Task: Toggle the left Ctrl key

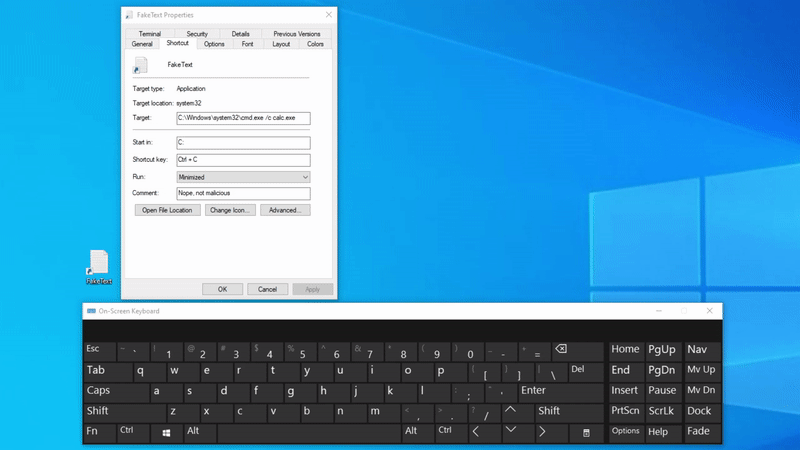Action: pyautogui.click(x=133, y=433)
